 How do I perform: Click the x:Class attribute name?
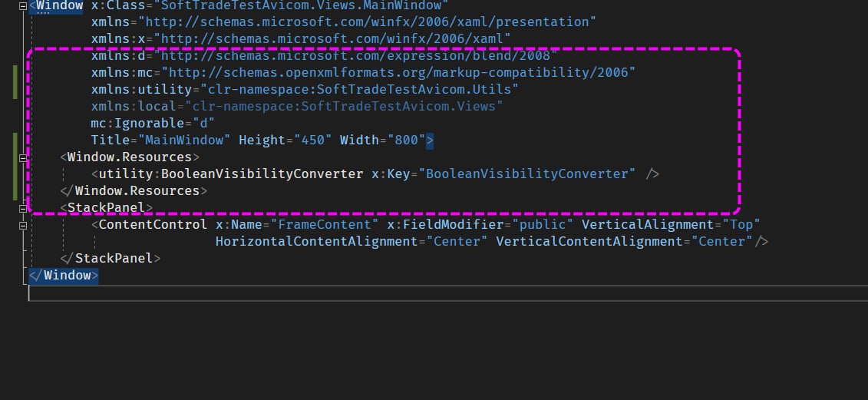pos(121,5)
